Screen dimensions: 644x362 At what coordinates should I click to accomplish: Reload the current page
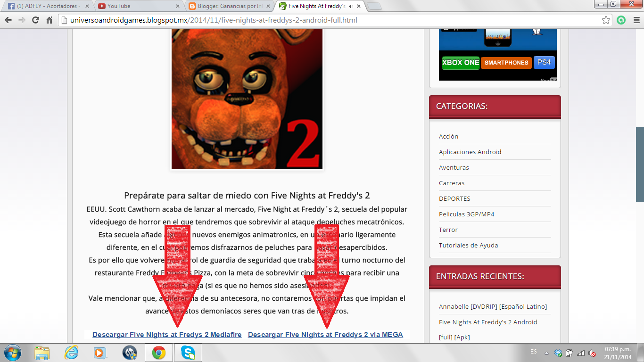click(35, 20)
